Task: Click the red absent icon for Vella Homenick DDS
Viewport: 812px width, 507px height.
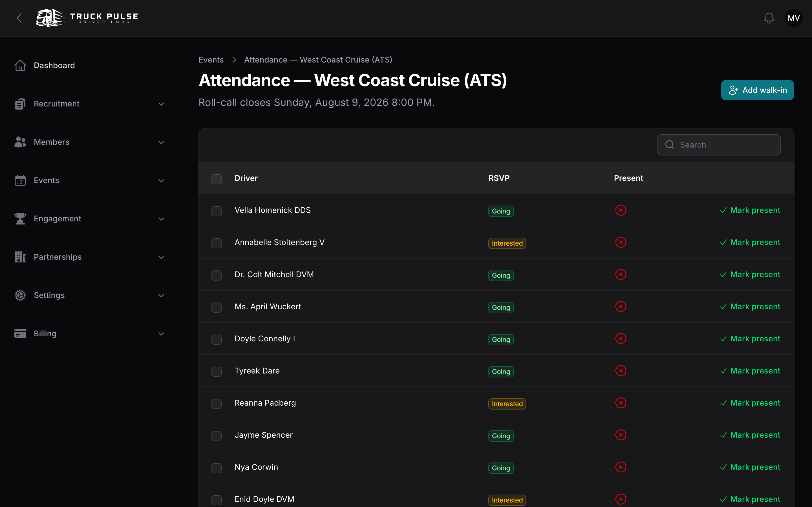Action: click(x=620, y=210)
